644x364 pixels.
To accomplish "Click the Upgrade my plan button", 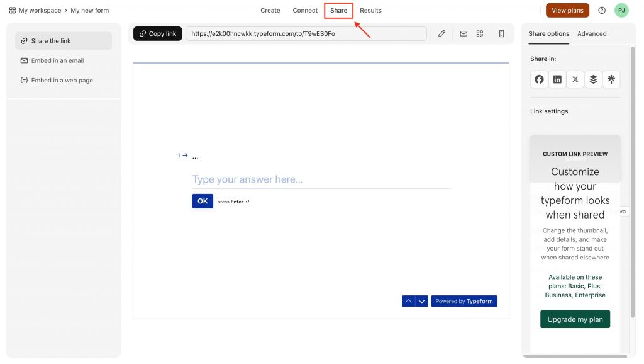I will [575, 319].
